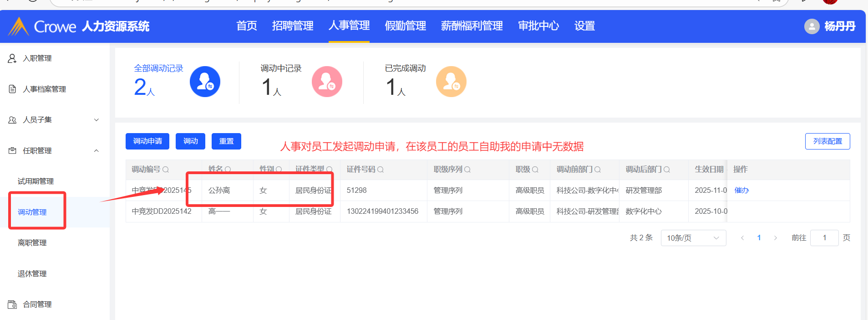868x320 pixels.
Task: Click the 调动申请 button
Action: click(x=147, y=141)
